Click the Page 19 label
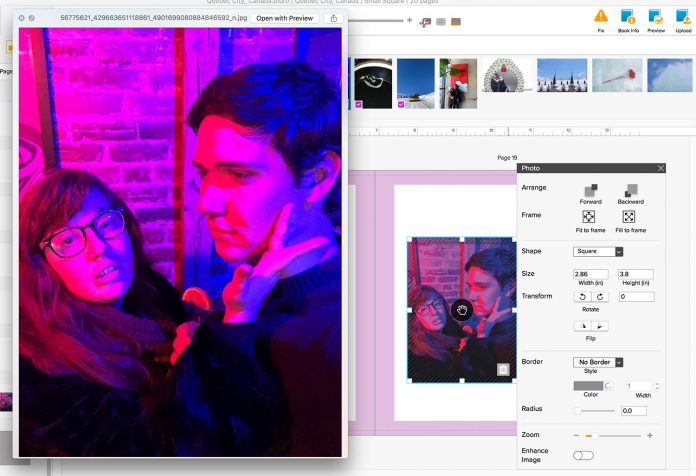Viewport: 696px width, 476px height. coord(507,158)
